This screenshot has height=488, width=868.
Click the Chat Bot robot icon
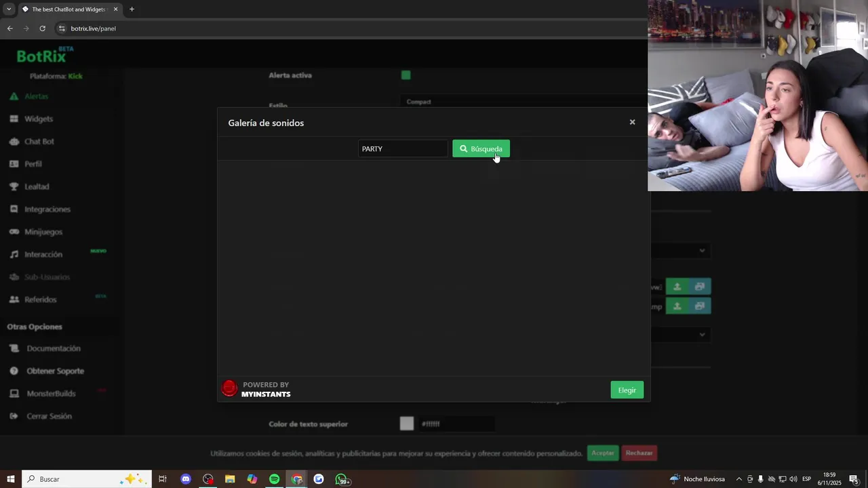pyautogui.click(x=14, y=142)
